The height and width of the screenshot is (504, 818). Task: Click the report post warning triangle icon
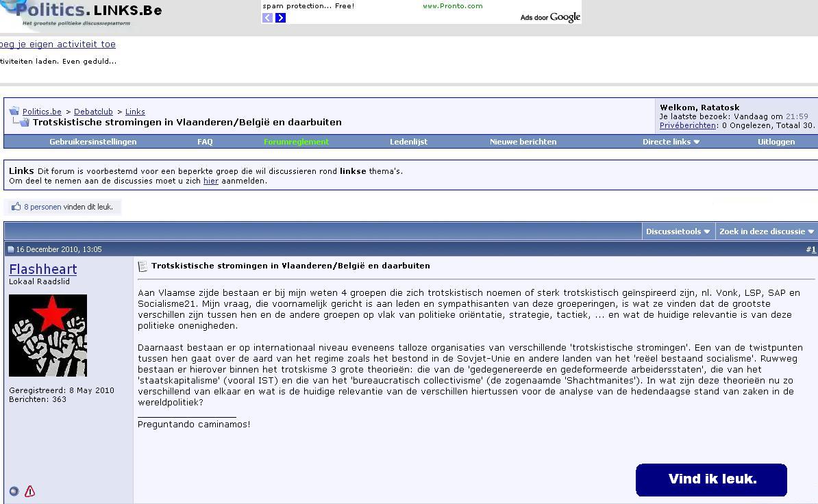[29, 491]
